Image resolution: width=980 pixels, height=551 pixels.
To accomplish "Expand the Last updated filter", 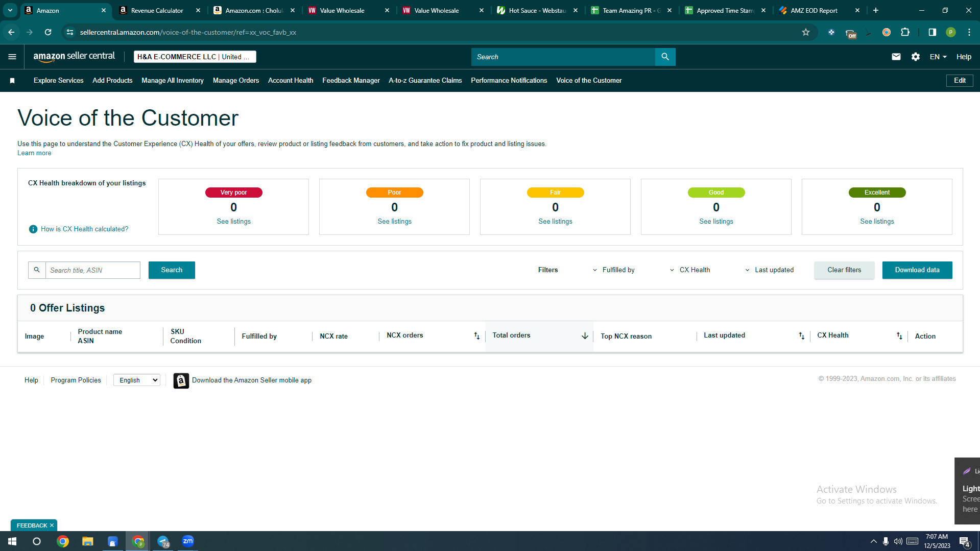I will pos(769,270).
